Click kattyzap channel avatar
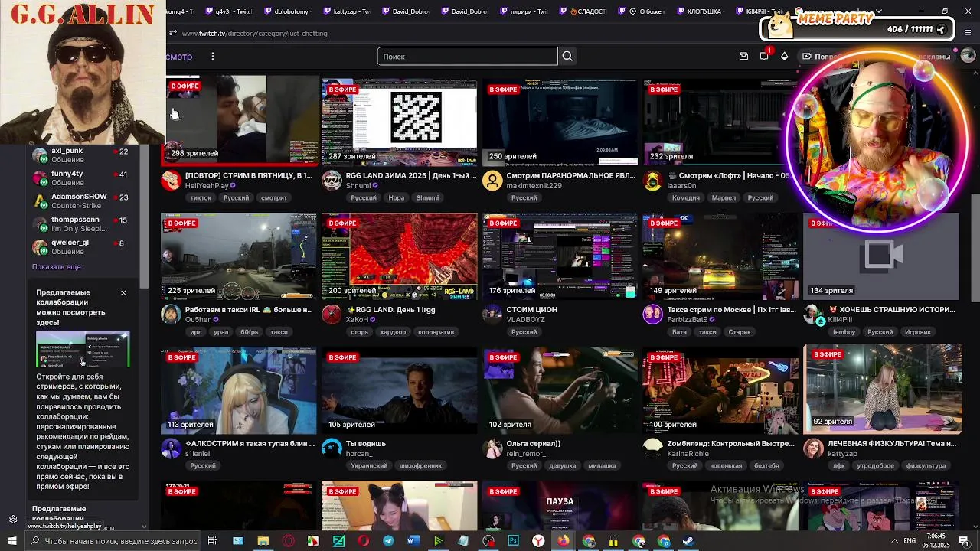This screenshot has height=551, width=980. click(x=814, y=448)
